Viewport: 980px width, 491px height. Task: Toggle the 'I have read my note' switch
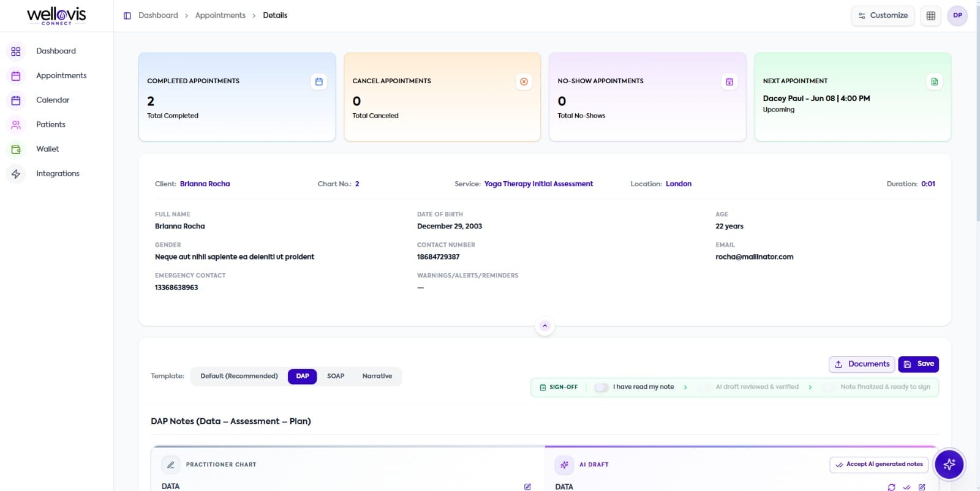pos(601,388)
